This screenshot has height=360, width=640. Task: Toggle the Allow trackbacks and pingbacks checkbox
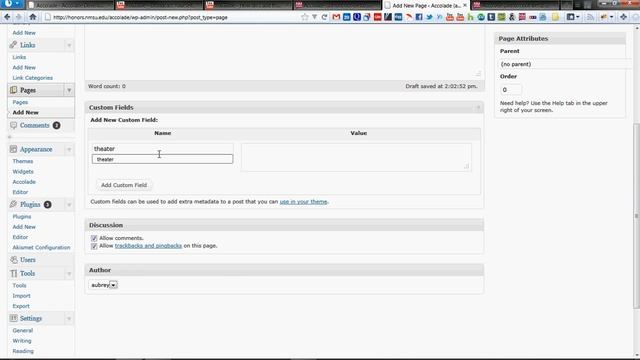(94, 246)
